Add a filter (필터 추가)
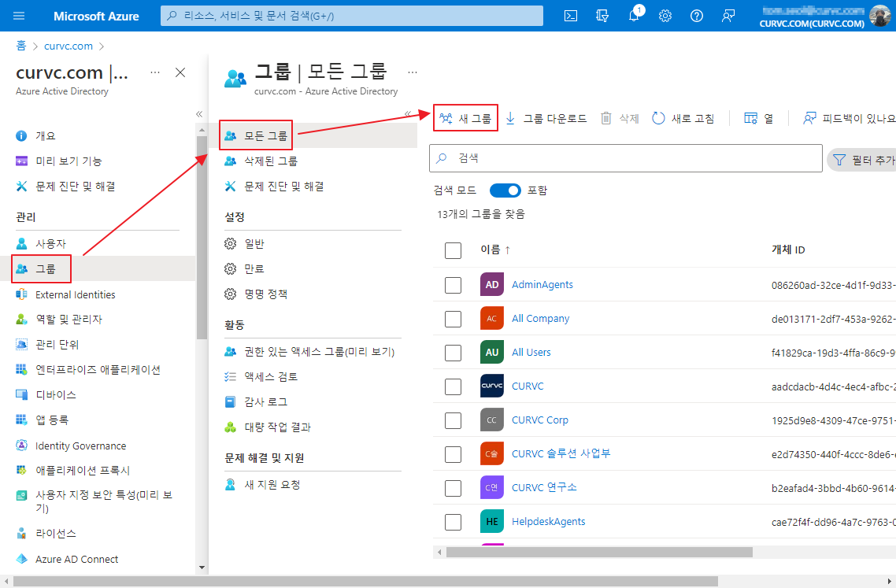 tap(863, 160)
